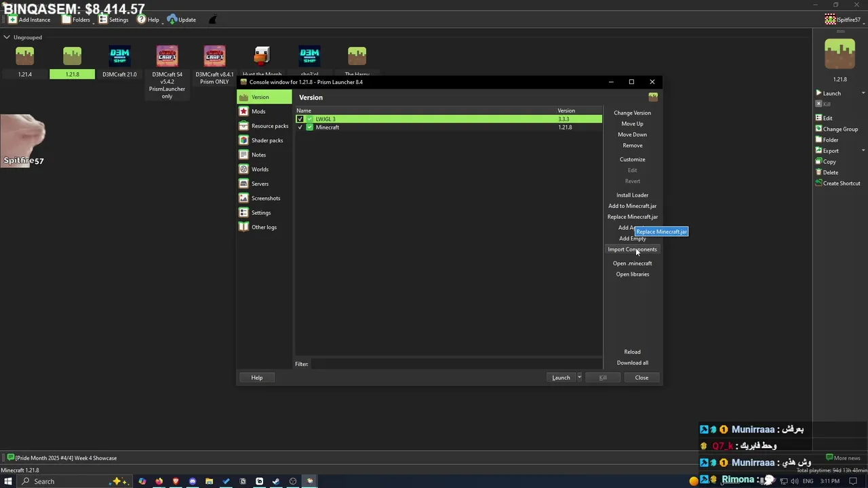Expand the Export dropdown arrow
Image resolution: width=868 pixels, height=488 pixels.
(863, 151)
